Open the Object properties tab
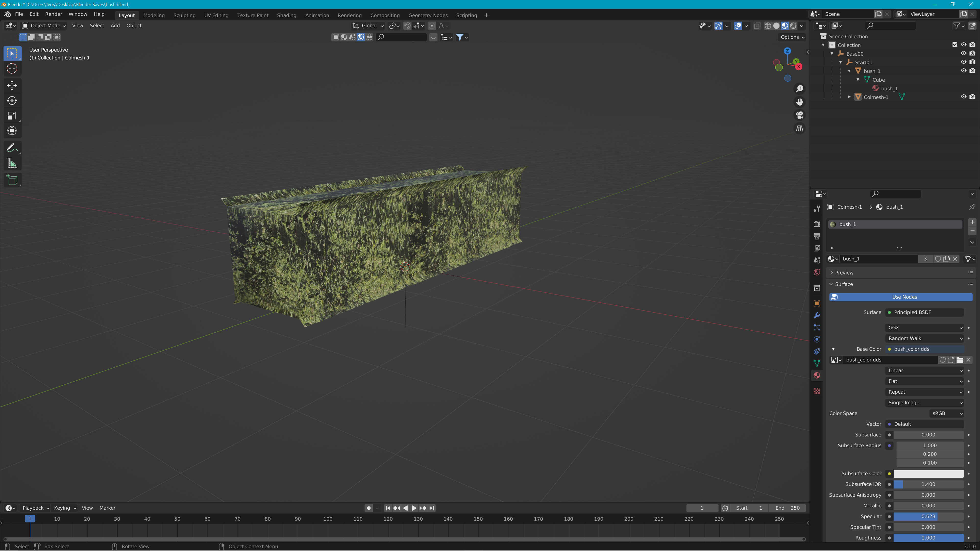 (x=816, y=303)
